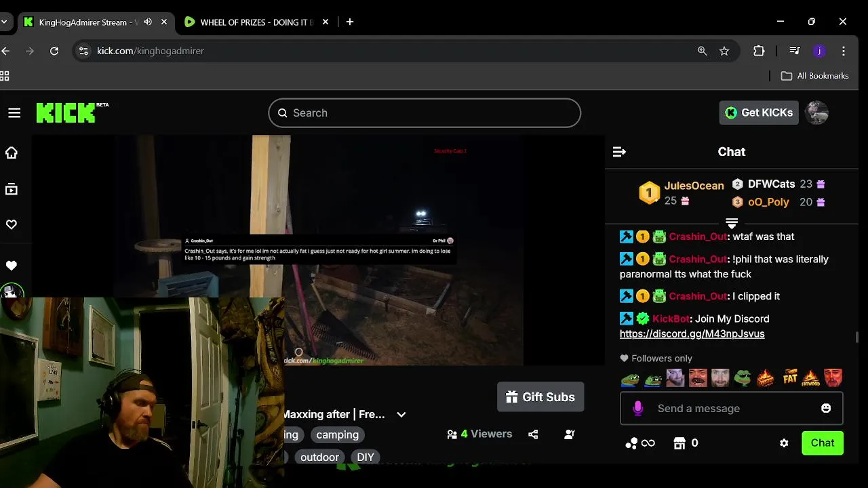
Task: Open the user profile avatar
Action: pyautogui.click(x=816, y=113)
